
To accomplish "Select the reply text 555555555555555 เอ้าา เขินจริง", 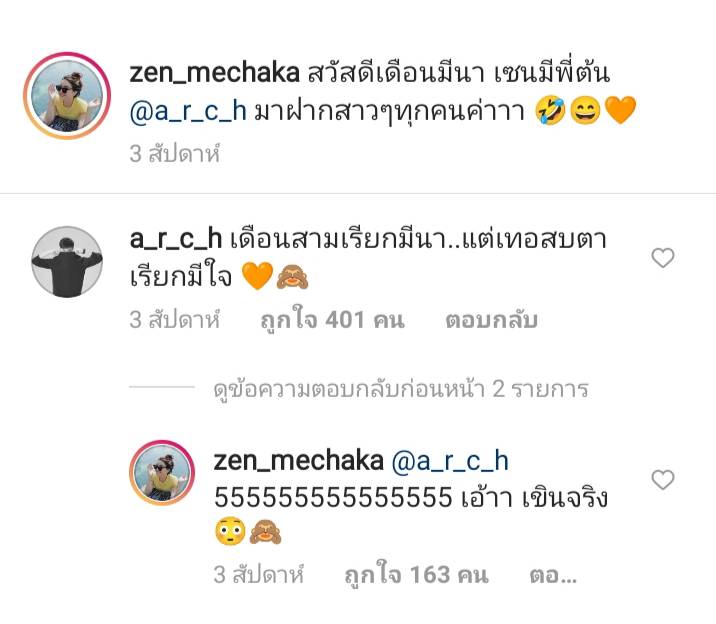I will point(411,497).
